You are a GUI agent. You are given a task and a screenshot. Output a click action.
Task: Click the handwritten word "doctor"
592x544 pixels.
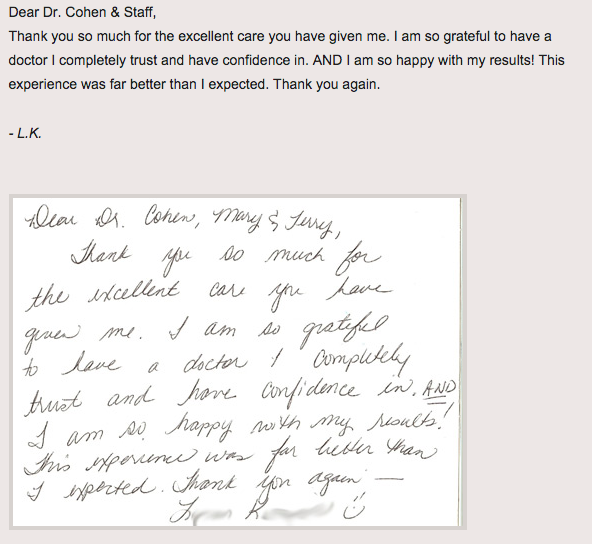(215, 362)
